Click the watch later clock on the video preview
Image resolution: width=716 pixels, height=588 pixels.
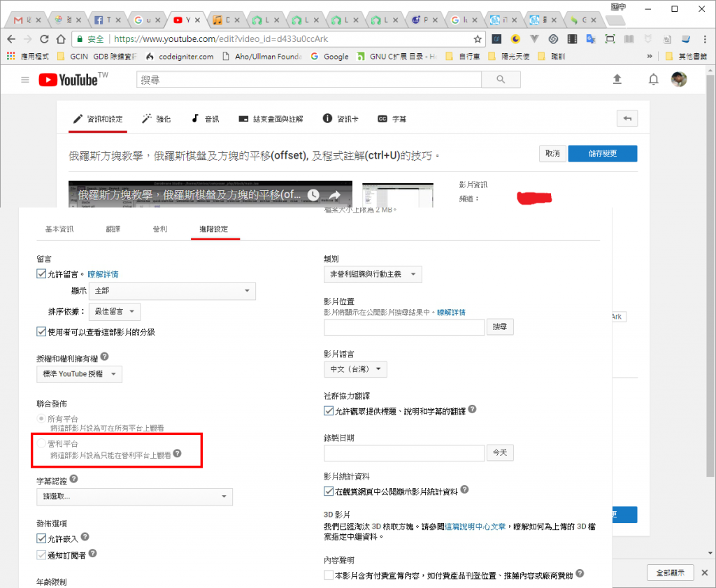tap(313, 195)
